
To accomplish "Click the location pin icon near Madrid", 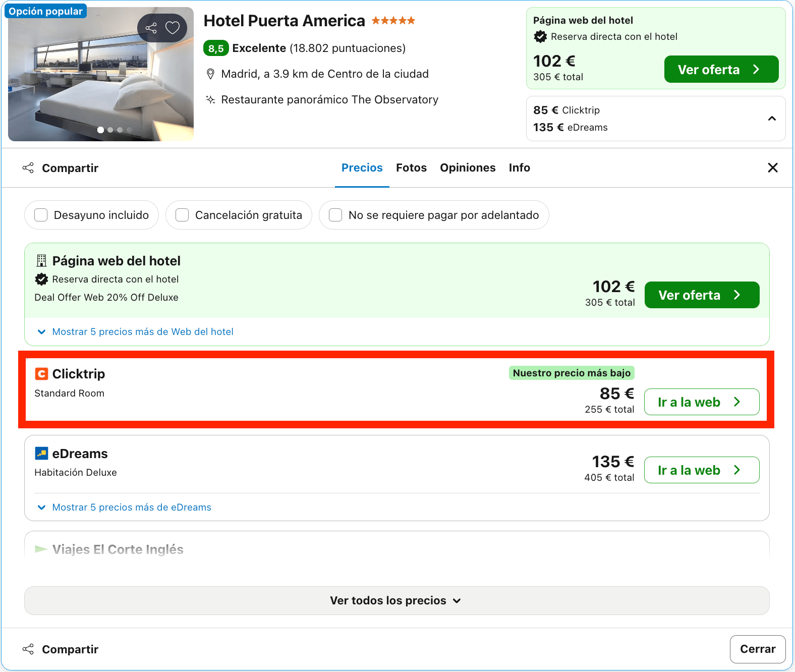I will (211, 74).
